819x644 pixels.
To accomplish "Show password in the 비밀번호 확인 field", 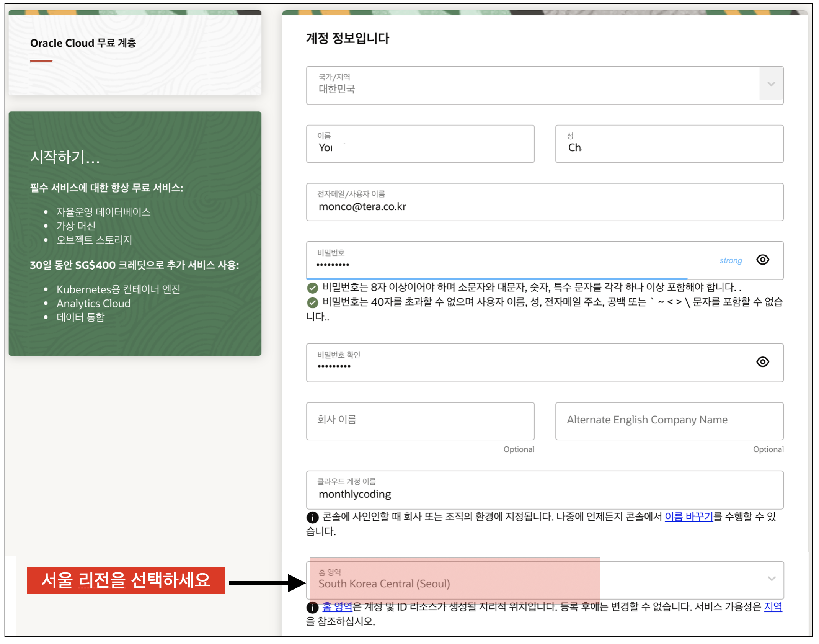I will (762, 362).
